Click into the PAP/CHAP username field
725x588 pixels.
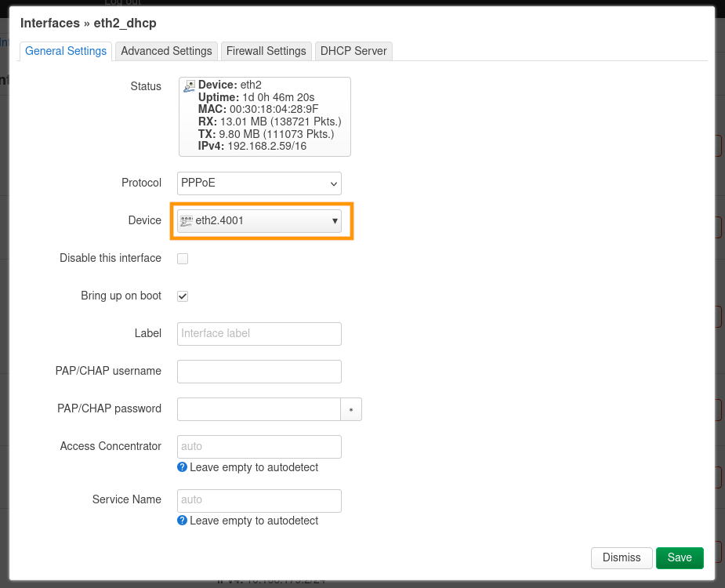pos(259,372)
